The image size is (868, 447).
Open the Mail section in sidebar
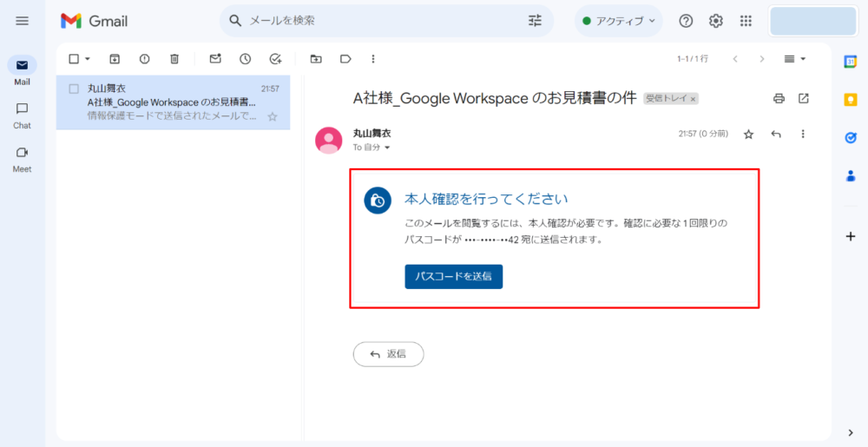(23, 71)
